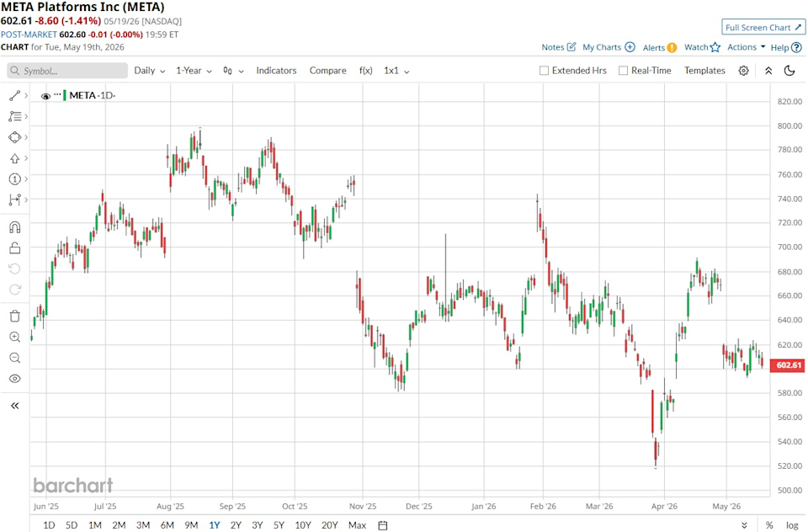Open the numbered label tool
Screen dimensions: 808x532
[x=14, y=179]
